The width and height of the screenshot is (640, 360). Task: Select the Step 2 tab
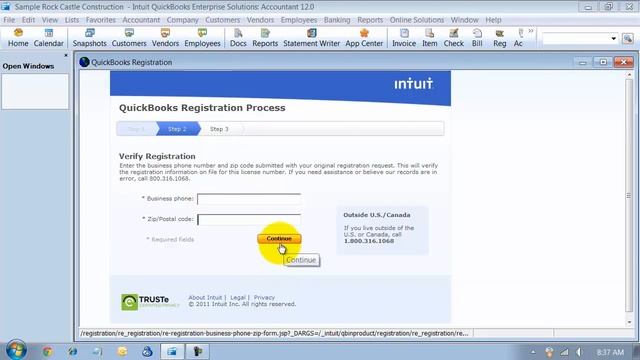[x=178, y=129]
